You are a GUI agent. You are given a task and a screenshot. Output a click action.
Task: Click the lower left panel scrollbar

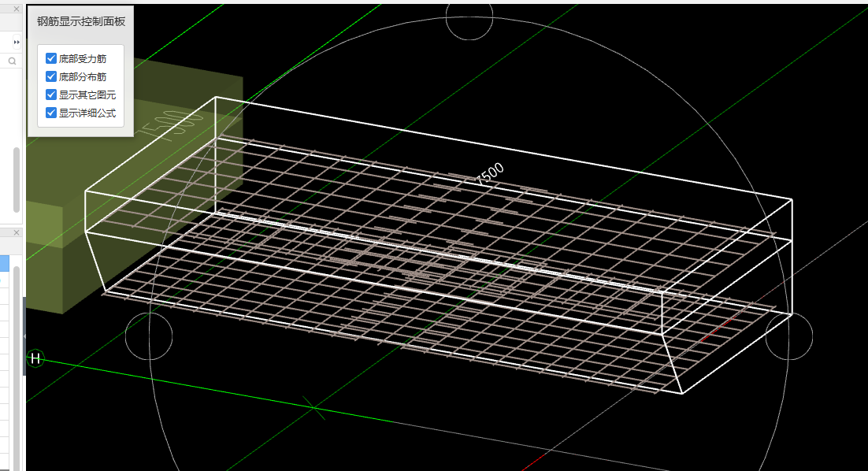17,368
